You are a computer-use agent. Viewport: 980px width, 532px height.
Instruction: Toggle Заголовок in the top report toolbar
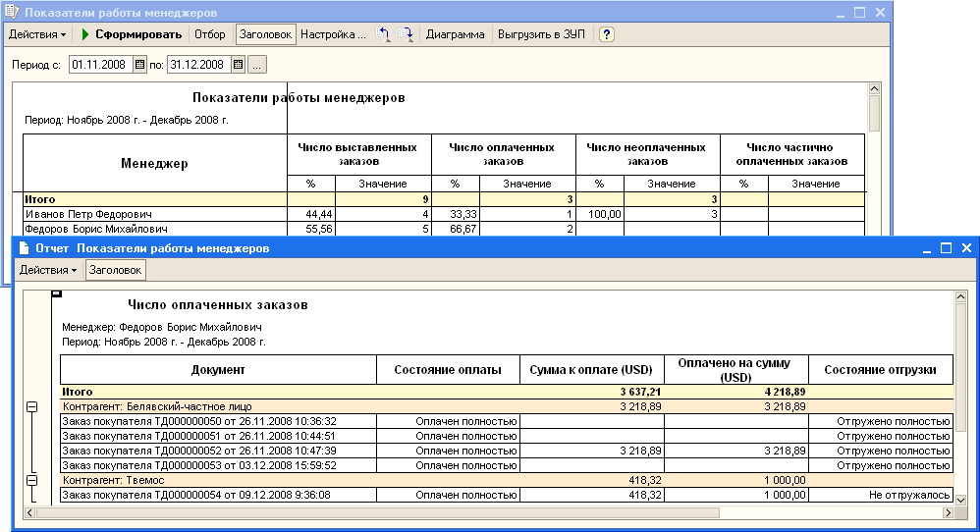coord(265,34)
